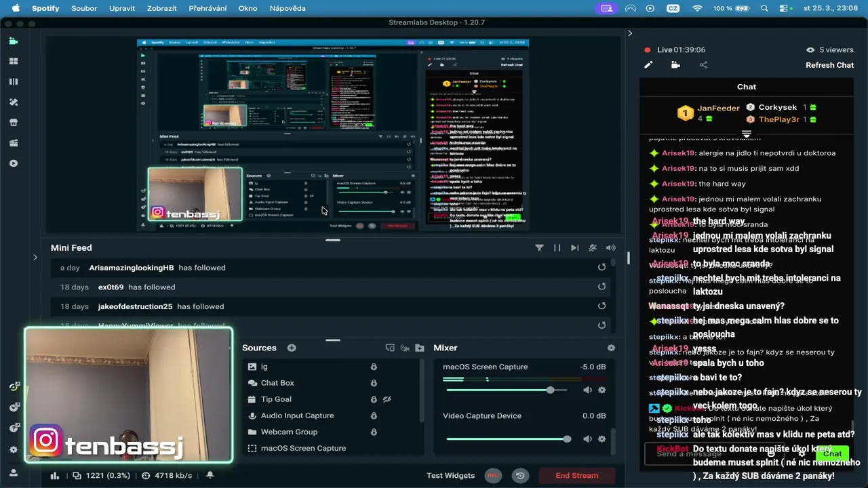Share the stream using the share icon

tap(703, 65)
